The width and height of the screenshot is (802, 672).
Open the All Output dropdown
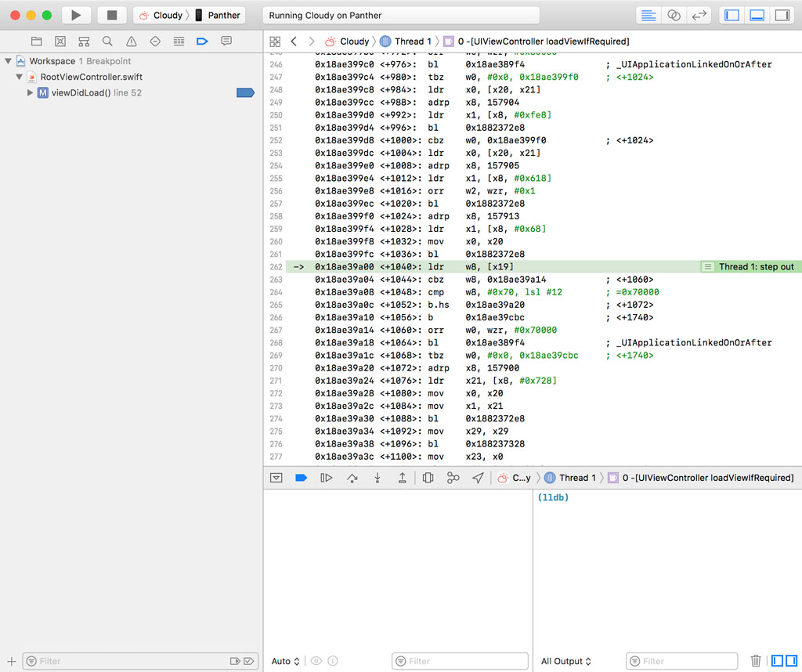tap(566, 661)
